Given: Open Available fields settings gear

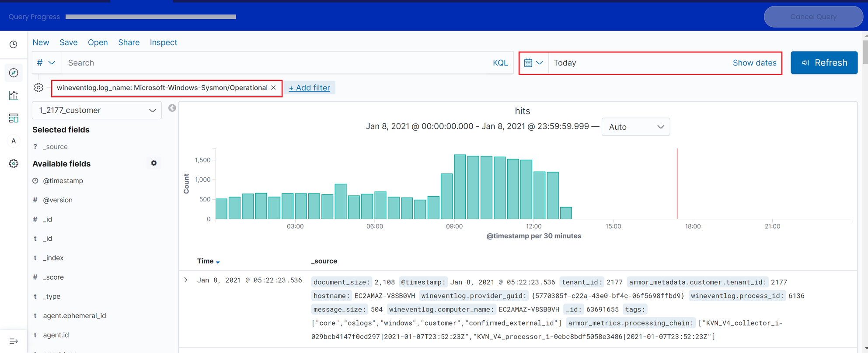Looking at the screenshot, I should (x=154, y=163).
